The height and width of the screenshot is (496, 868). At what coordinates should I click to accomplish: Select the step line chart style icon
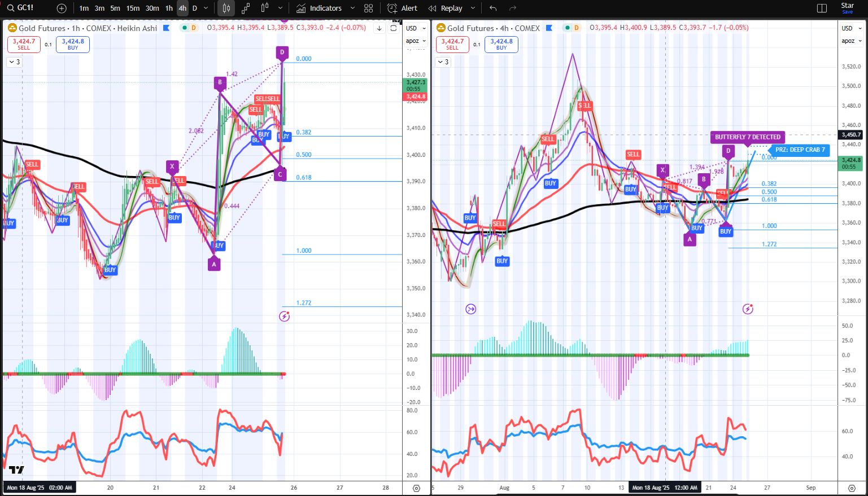(x=246, y=8)
